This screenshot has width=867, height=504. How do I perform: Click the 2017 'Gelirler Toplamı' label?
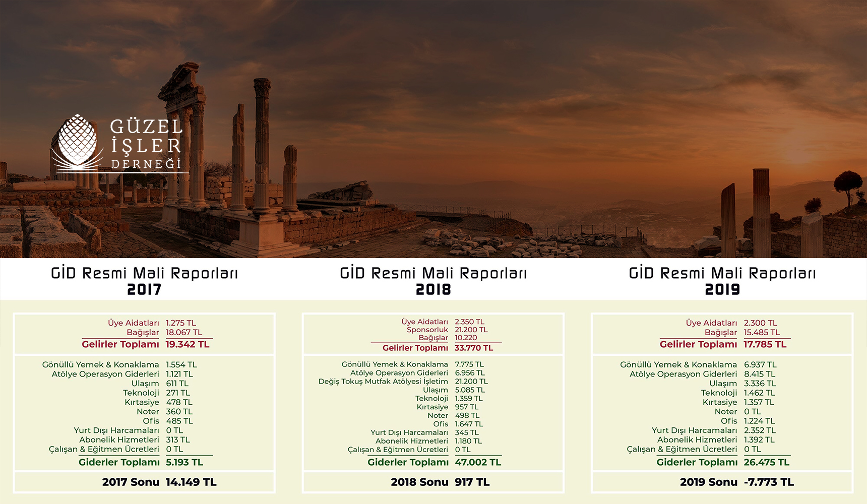120,345
